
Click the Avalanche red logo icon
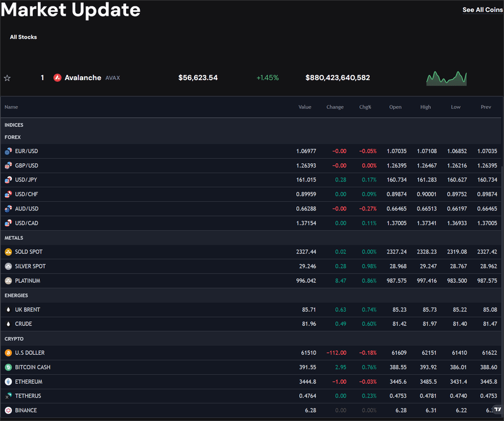57,78
